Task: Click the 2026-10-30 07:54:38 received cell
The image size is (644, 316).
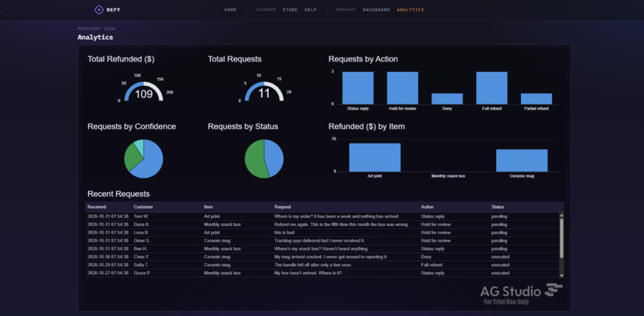Action: tap(108, 257)
